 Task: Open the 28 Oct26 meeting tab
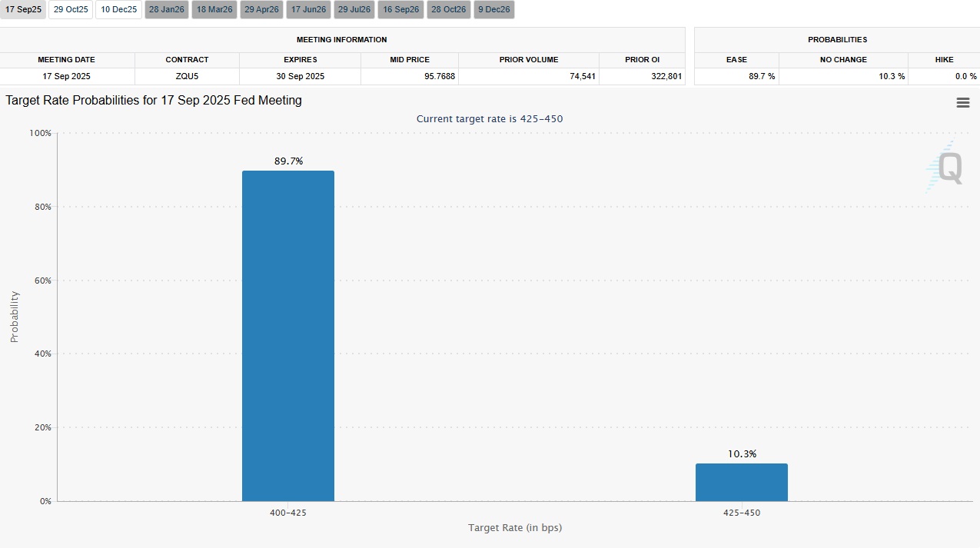[448, 10]
